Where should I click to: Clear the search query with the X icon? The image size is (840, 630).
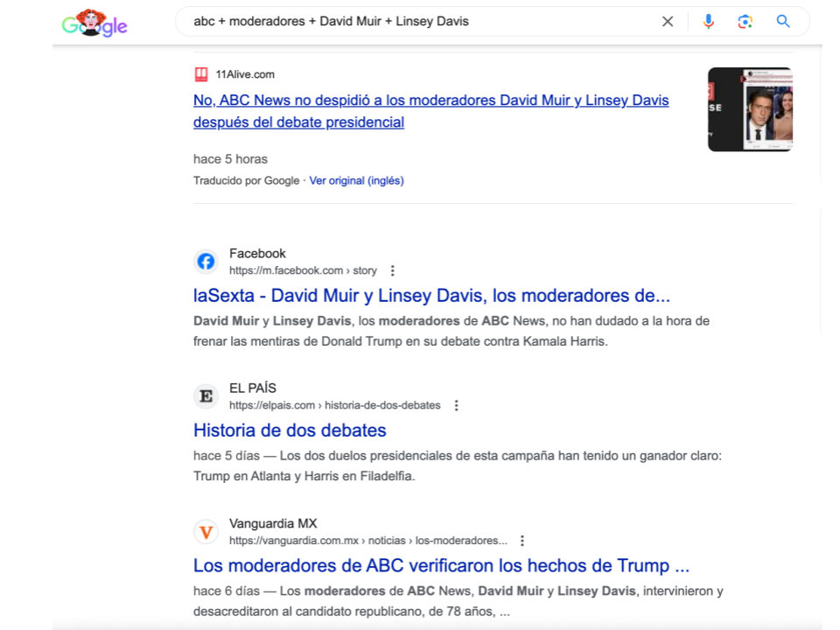tap(668, 21)
